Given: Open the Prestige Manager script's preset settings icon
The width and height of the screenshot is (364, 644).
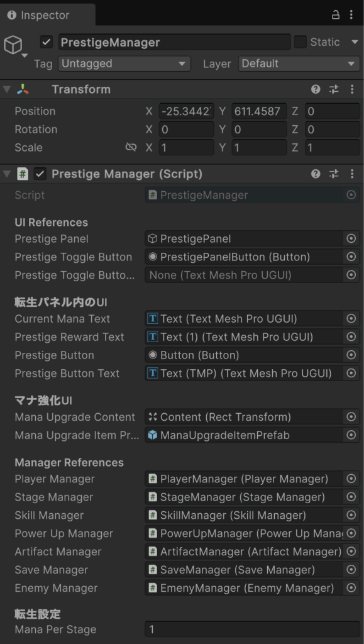Looking at the screenshot, I should [x=334, y=174].
